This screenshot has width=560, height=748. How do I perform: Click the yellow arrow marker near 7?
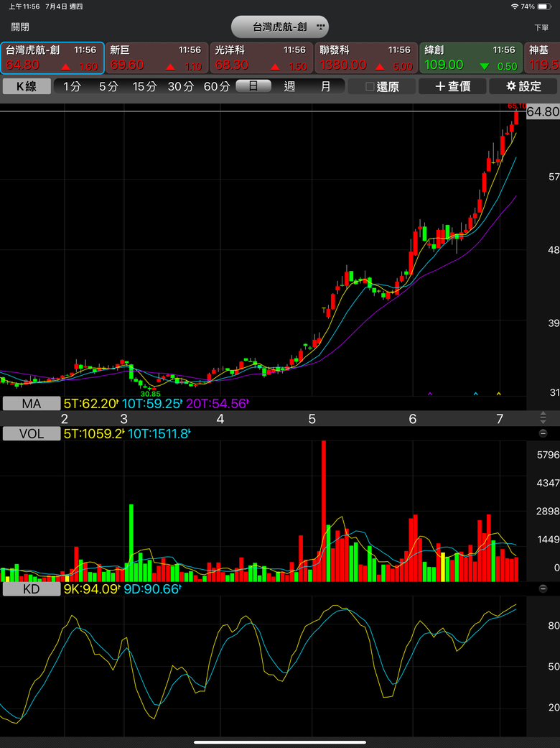(x=498, y=394)
